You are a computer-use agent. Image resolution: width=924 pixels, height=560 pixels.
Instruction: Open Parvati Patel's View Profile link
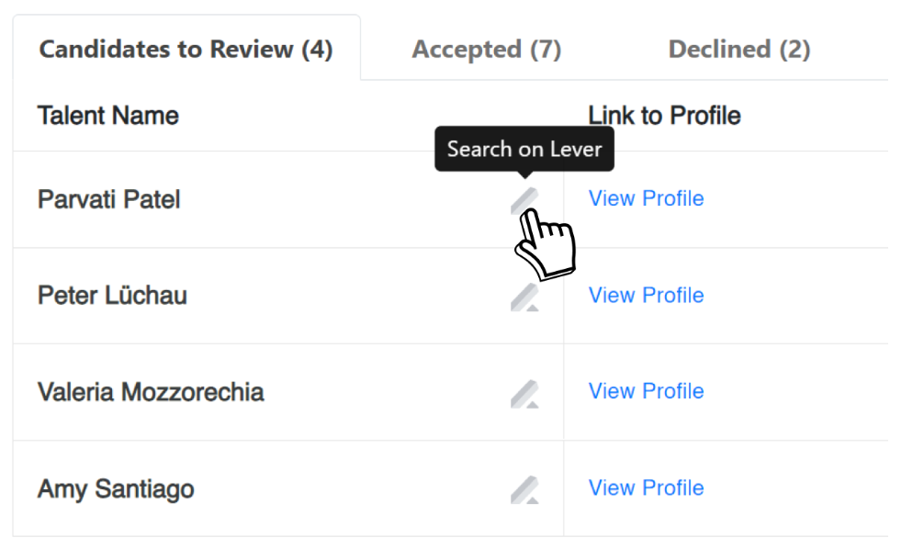click(x=646, y=199)
